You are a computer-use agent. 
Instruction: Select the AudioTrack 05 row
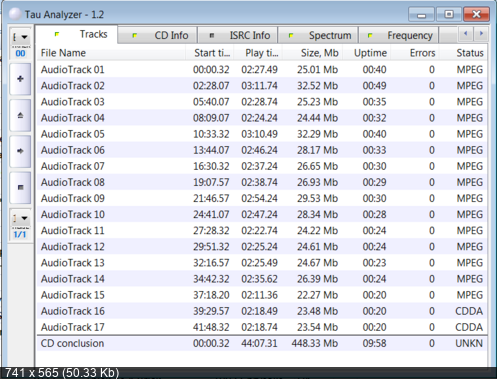(262, 134)
